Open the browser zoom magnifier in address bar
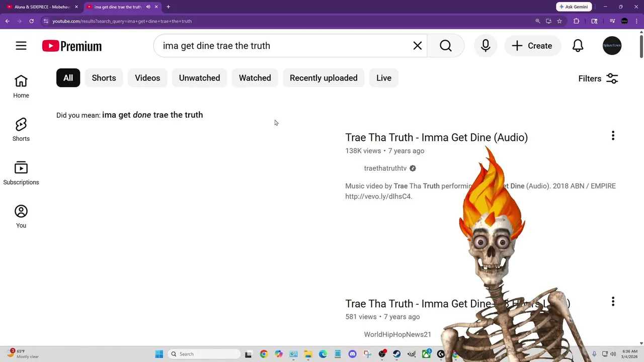The width and height of the screenshot is (644, 362). (x=538, y=21)
